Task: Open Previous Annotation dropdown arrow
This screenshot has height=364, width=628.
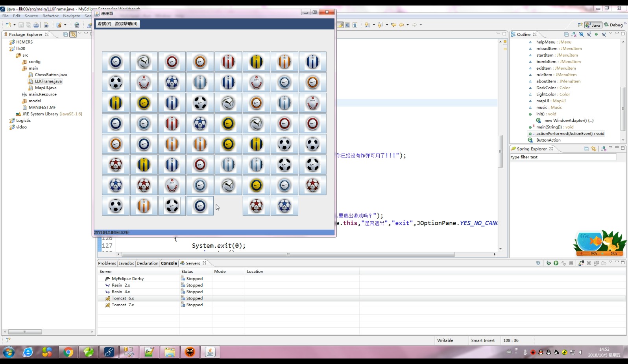Action: click(x=387, y=25)
